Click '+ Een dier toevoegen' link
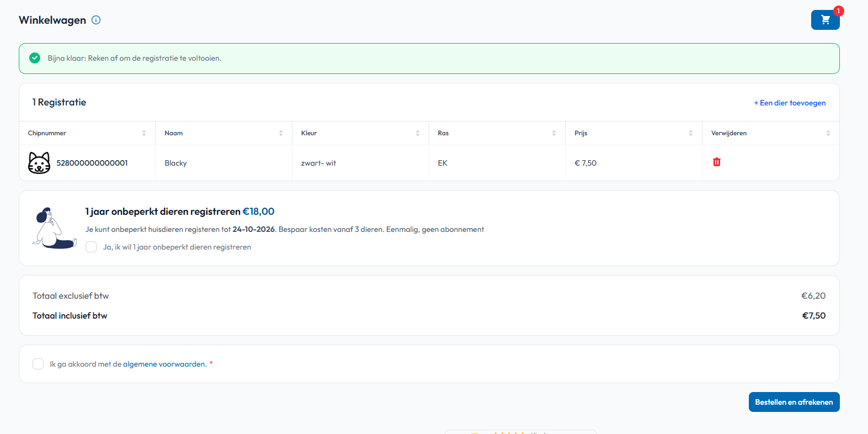Image resolution: width=868 pixels, height=434 pixels. click(x=790, y=103)
